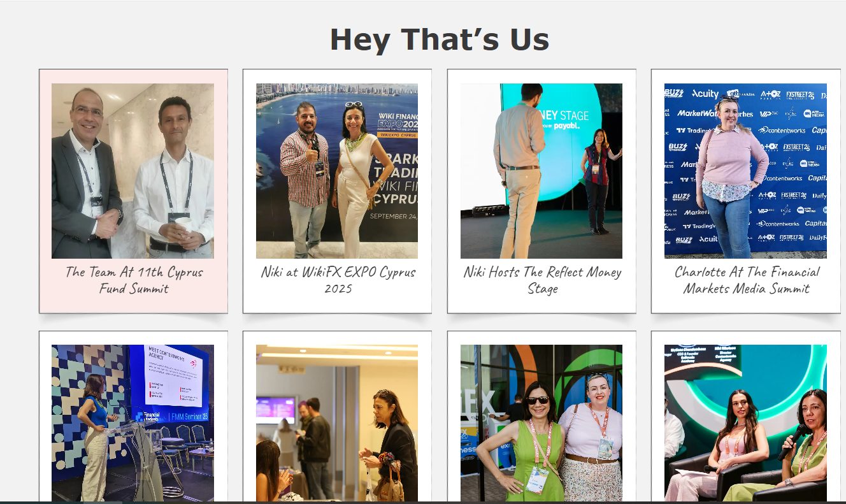
Task: Open the photo of woman in black blazer
Action: (337, 423)
